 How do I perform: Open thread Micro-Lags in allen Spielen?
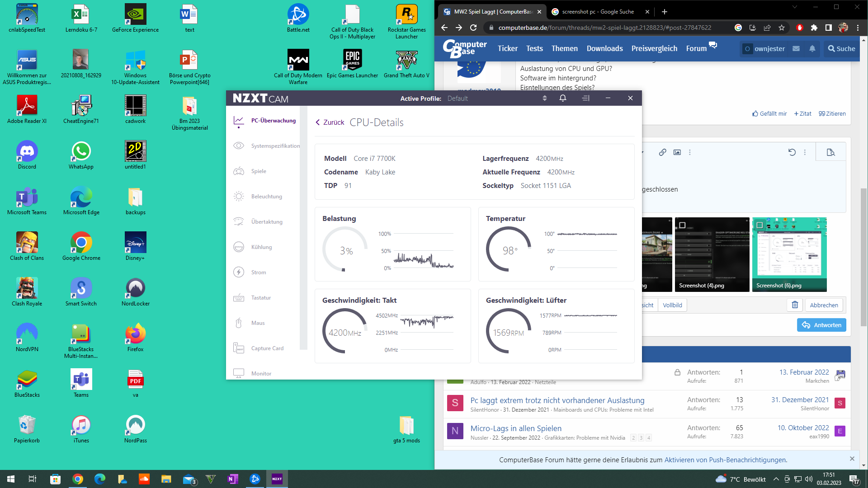coord(515,428)
